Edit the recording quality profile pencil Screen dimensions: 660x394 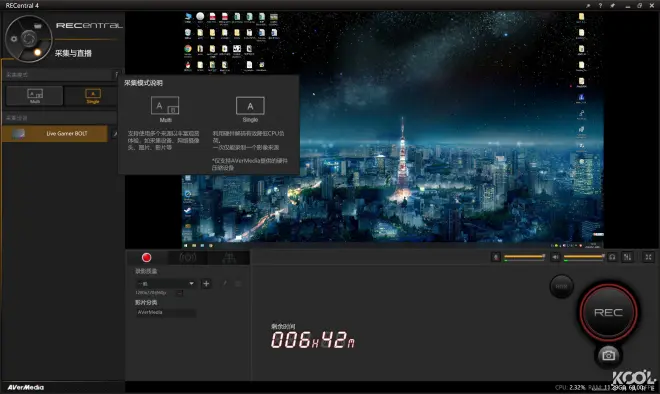click(x=224, y=284)
